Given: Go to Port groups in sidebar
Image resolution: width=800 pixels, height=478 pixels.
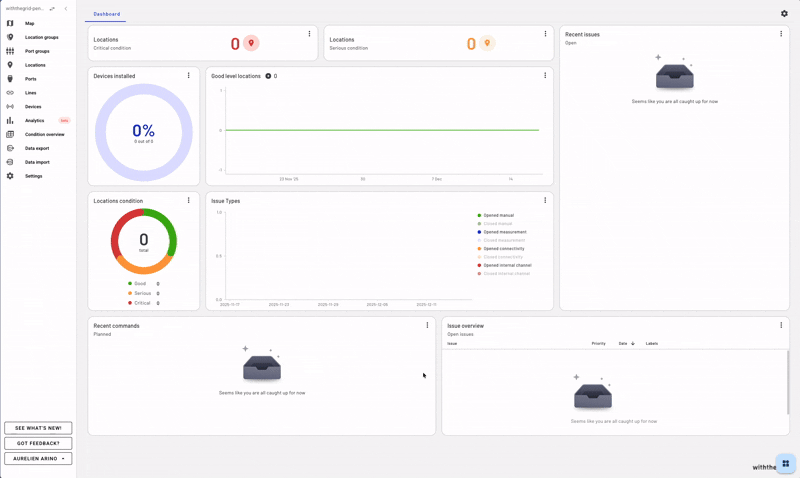Looking at the screenshot, I should coord(37,51).
